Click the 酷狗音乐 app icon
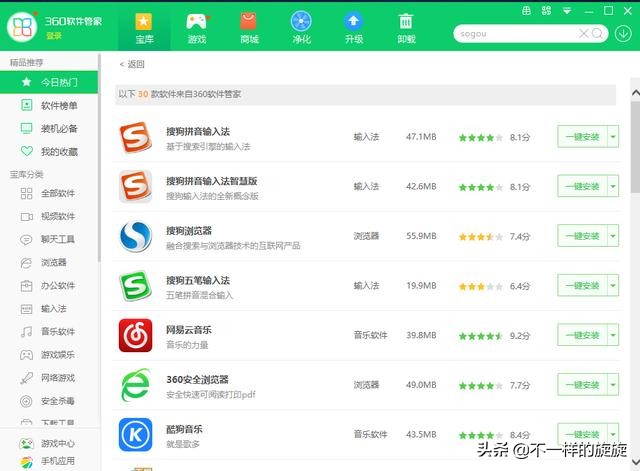Image resolution: width=640 pixels, height=471 pixels. tap(136, 434)
